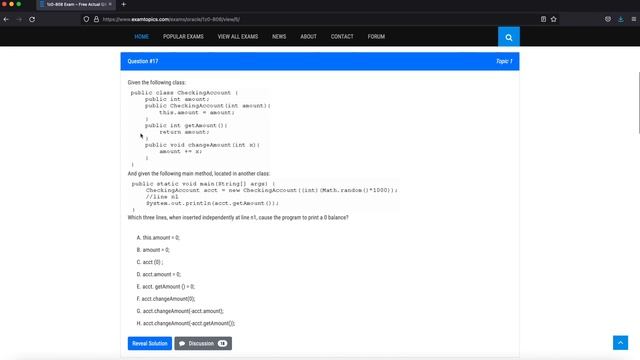
Task: Click the macOS green maximize window button
Action: (19, 4)
